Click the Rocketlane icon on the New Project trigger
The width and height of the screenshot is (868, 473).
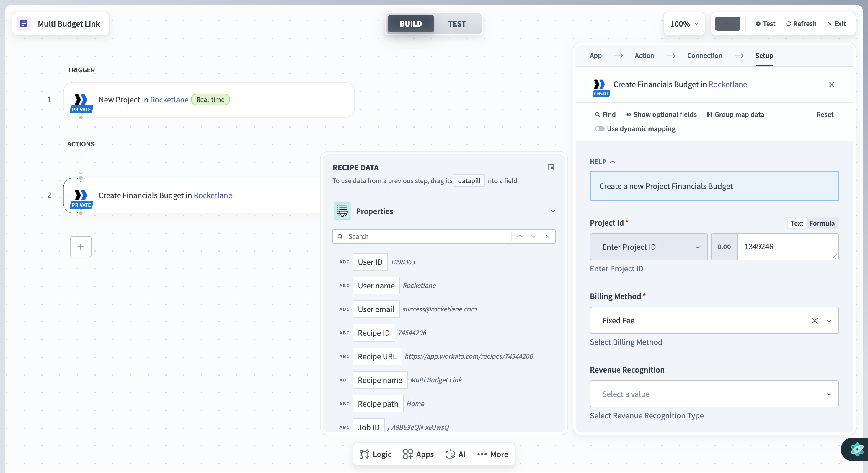[x=81, y=100]
